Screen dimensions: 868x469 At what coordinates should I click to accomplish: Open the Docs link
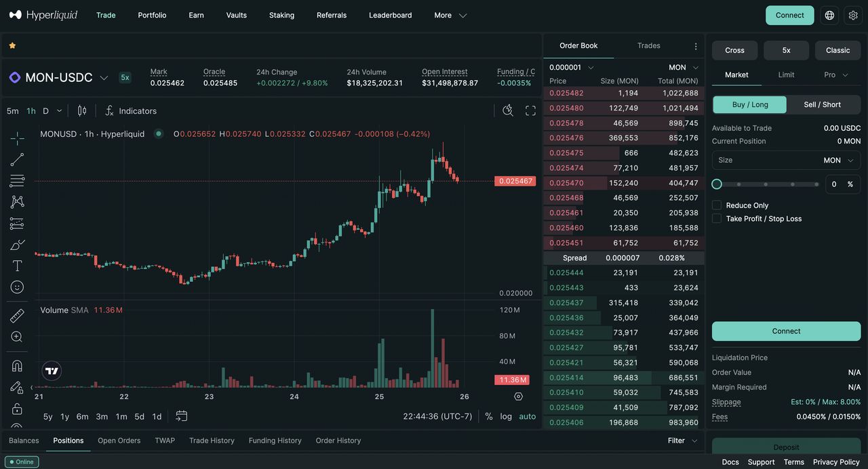(730, 462)
